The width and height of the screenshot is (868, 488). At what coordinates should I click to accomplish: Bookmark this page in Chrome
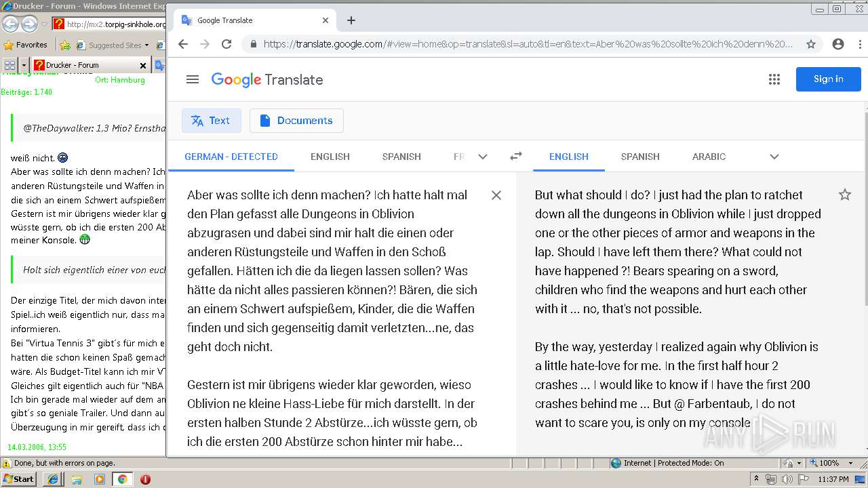(x=811, y=44)
